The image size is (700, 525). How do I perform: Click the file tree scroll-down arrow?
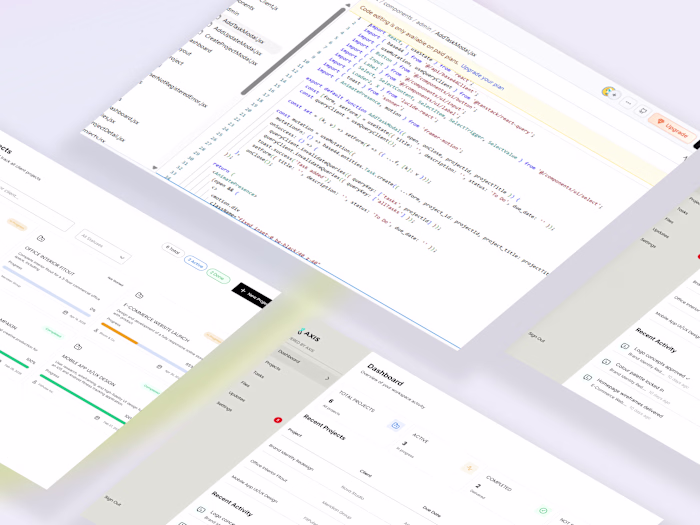tap(154, 167)
